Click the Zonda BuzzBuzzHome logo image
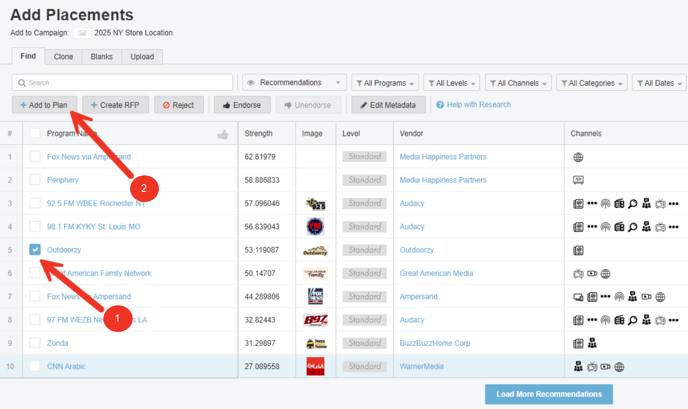Screen dimensions: 688x409 (x=316, y=343)
